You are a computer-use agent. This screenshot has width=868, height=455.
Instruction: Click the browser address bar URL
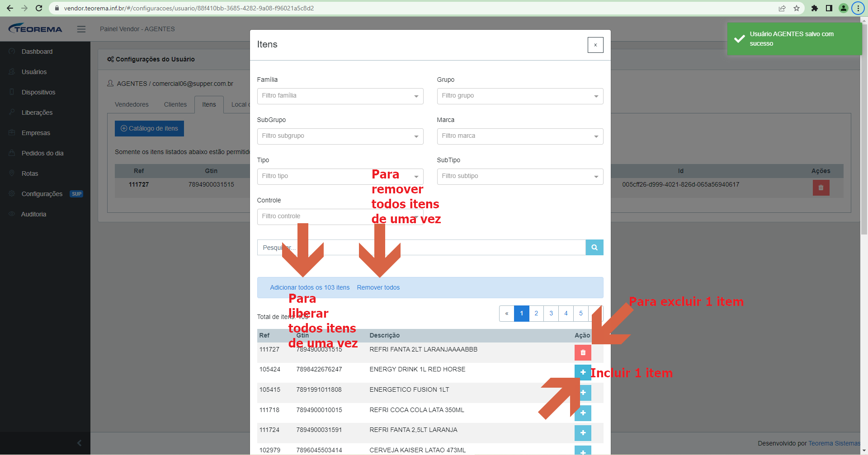pyautogui.click(x=189, y=8)
